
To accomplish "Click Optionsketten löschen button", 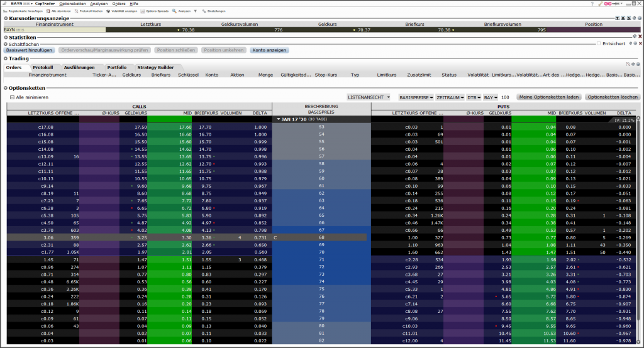I will pos(613,97).
